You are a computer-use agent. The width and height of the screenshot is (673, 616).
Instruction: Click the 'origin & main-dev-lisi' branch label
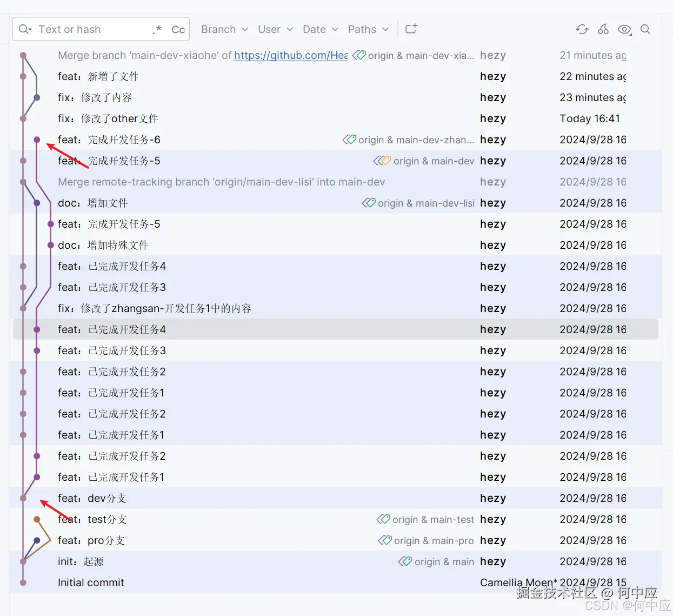coord(426,203)
